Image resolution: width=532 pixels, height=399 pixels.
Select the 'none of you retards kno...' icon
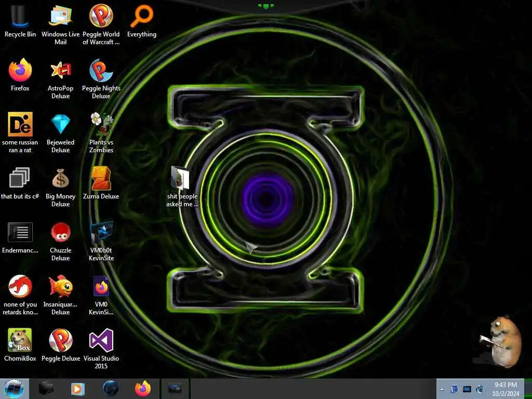tap(20, 295)
